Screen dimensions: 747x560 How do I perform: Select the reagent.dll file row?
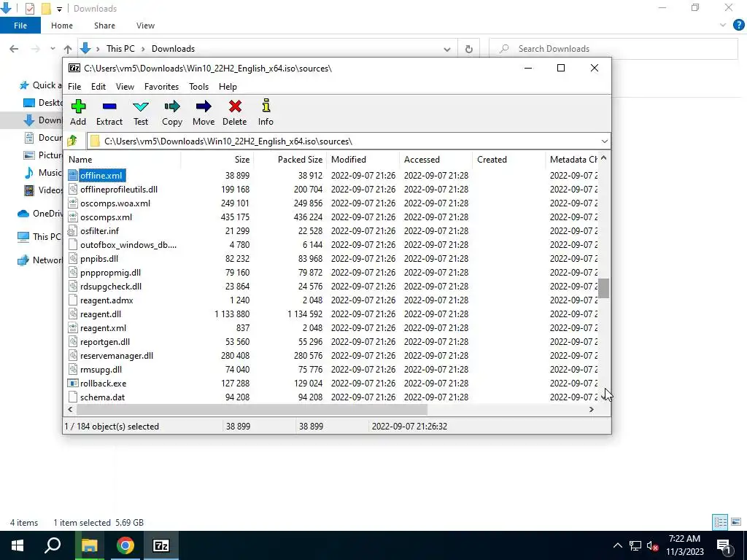332,314
